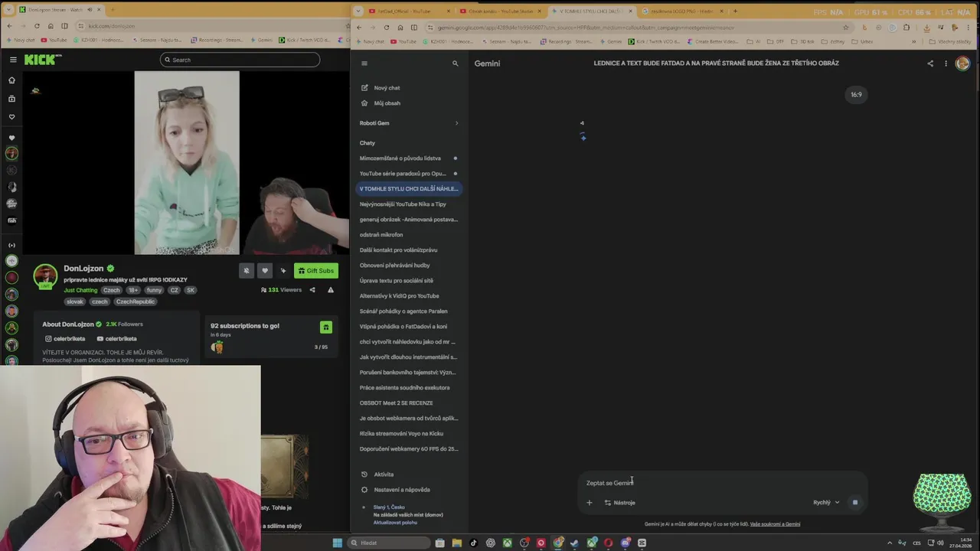Open Following heart icon in Kick sidebar
The width and height of the screenshot is (980, 551).
11,117
